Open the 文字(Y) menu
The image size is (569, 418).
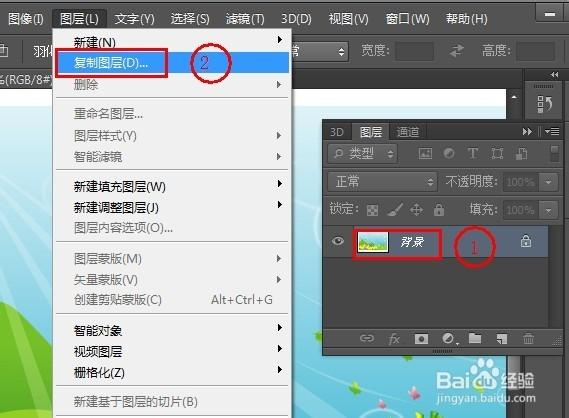pyautogui.click(x=134, y=19)
